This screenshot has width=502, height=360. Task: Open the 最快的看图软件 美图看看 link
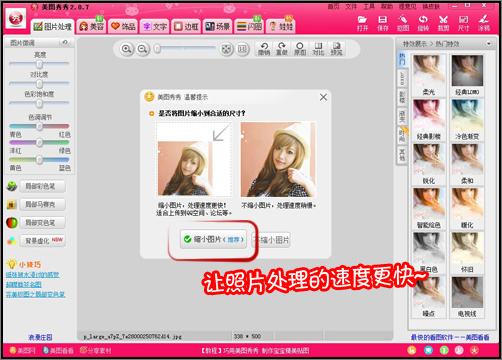coord(450,337)
